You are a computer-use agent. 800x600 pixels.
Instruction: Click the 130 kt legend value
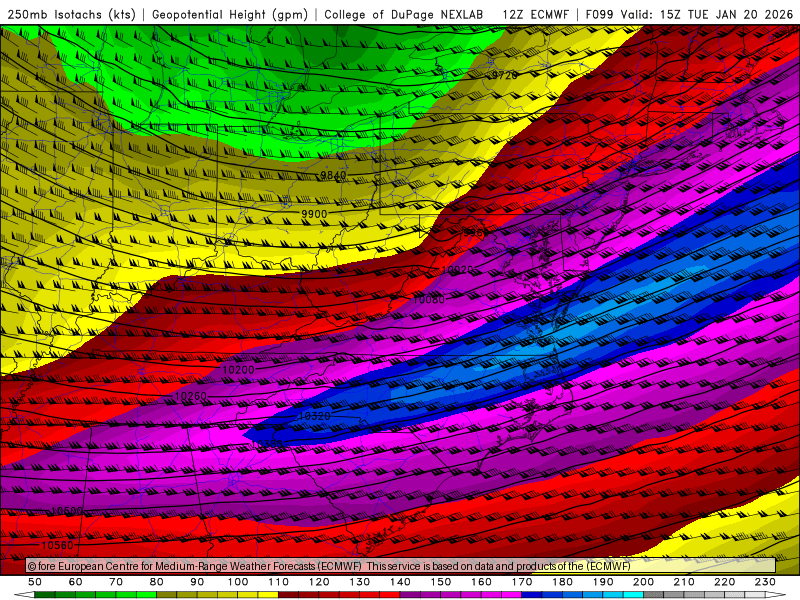(360, 582)
